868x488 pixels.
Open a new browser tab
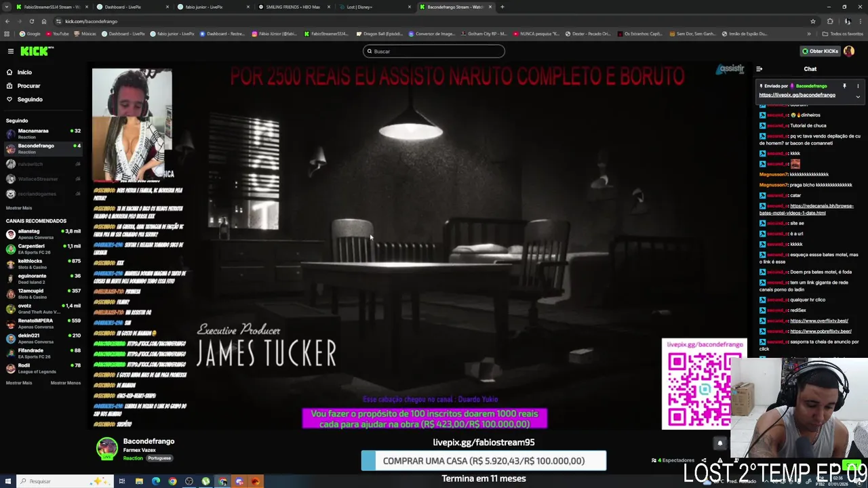pos(502,7)
